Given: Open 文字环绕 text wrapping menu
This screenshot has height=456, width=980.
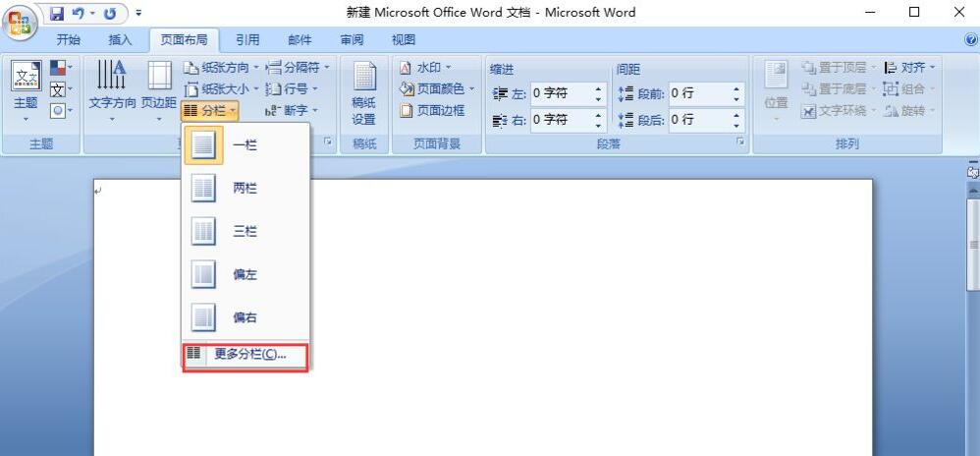Looking at the screenshot, I should click(x=839, y=111).
